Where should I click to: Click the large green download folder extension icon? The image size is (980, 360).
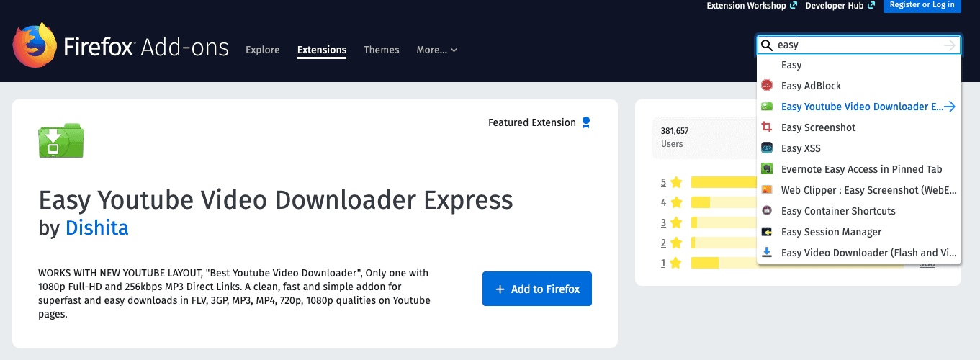[61, 140]
